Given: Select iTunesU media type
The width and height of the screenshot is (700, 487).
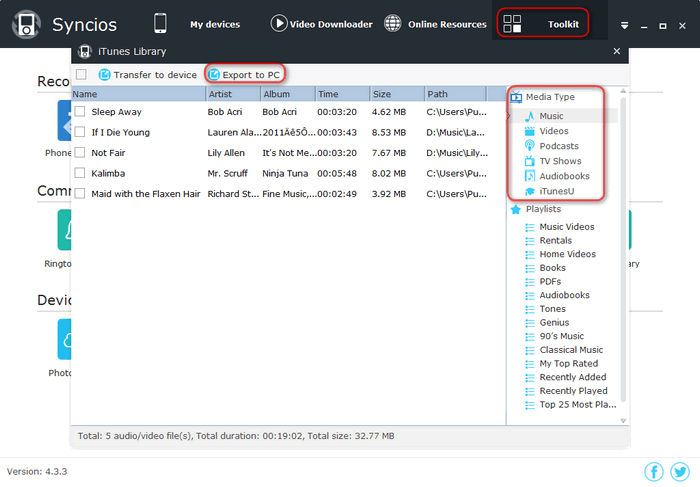Looking at the screenshot, I should [557, 191].
